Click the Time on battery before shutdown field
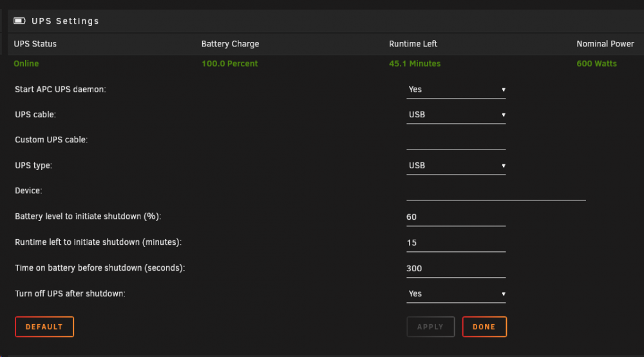The height and width of the screenshot is (357, 644). point(456,269)
